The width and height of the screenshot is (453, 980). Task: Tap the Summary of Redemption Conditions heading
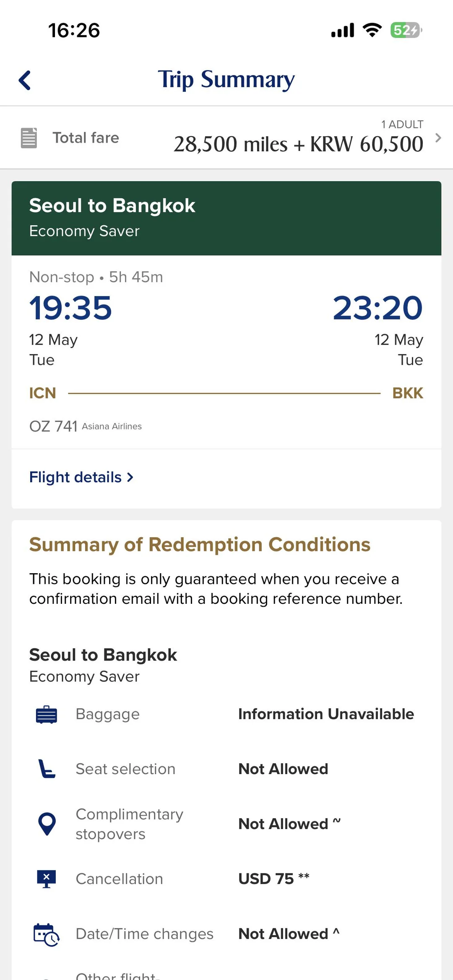click(200, 545)
